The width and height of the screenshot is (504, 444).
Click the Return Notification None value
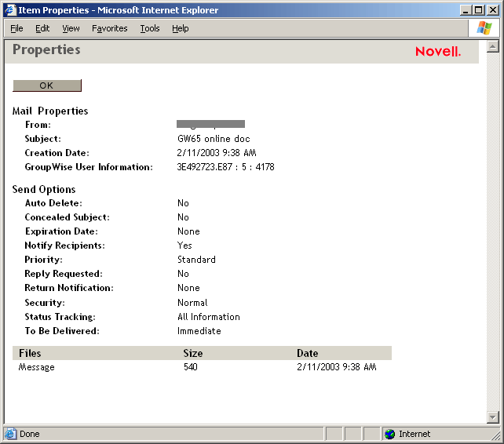pos(188,288)
